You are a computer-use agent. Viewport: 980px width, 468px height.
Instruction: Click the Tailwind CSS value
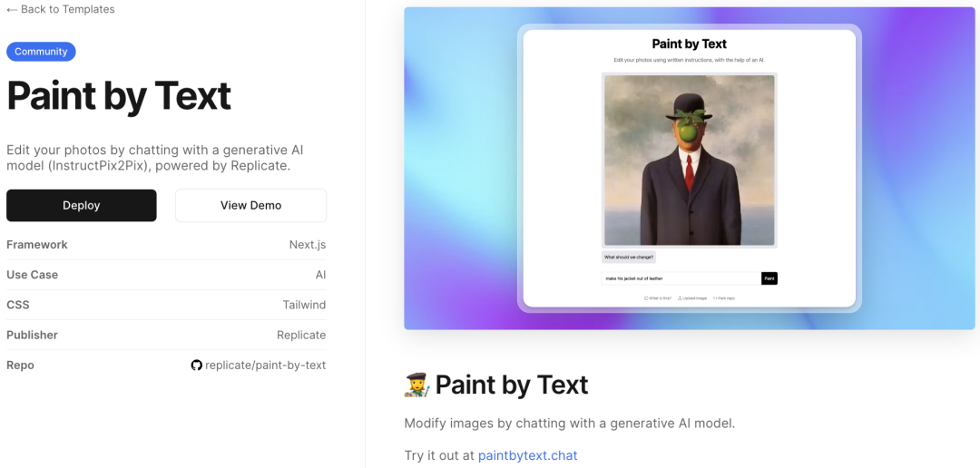pyautogui.click(x=304, y=305)
